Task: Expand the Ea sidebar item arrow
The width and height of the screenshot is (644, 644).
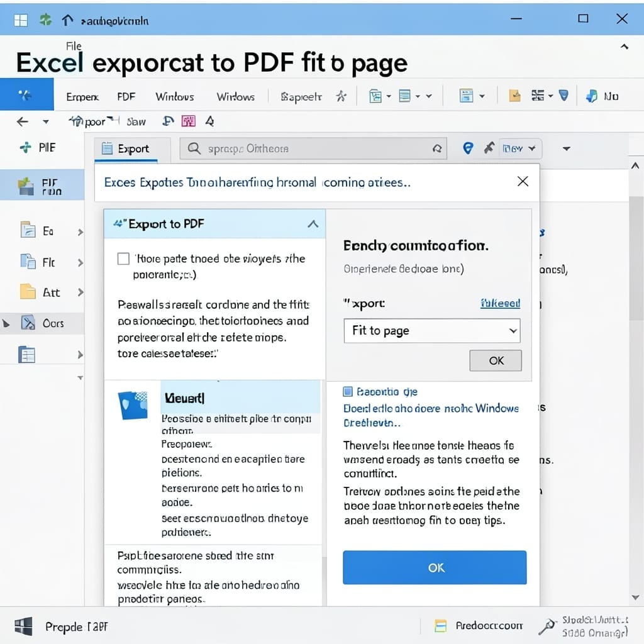Action: point(80,232)
